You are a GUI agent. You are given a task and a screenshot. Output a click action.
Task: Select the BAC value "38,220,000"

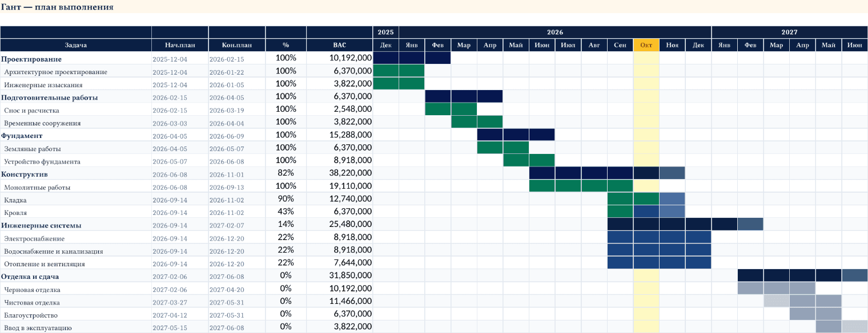pyautogui.click(x=340, y=174)
